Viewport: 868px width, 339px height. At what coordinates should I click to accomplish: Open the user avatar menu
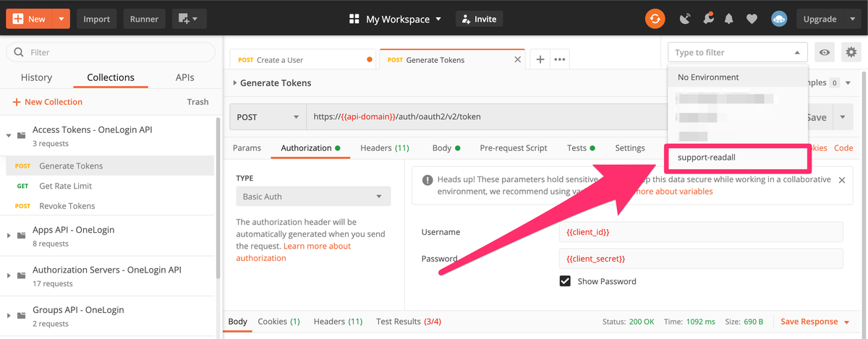tap(778, 19)
